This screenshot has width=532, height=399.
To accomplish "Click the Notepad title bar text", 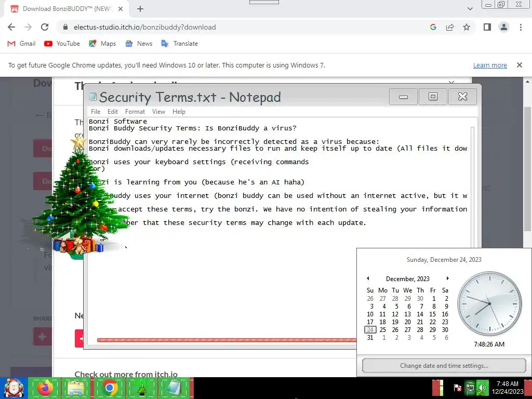I will pos(190,97).
